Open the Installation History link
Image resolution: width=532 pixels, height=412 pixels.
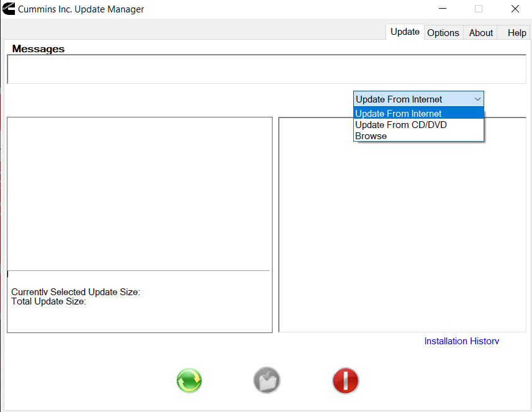pos(461,341)
